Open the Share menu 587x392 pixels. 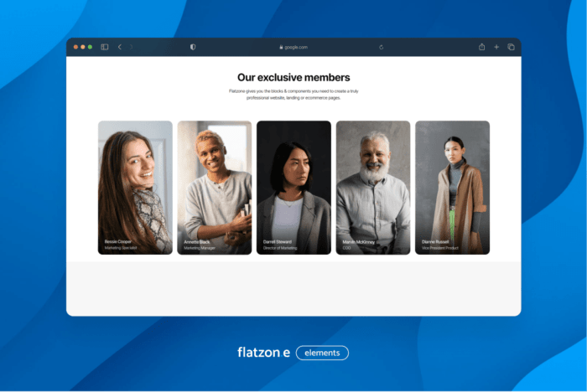click(482, 47)
